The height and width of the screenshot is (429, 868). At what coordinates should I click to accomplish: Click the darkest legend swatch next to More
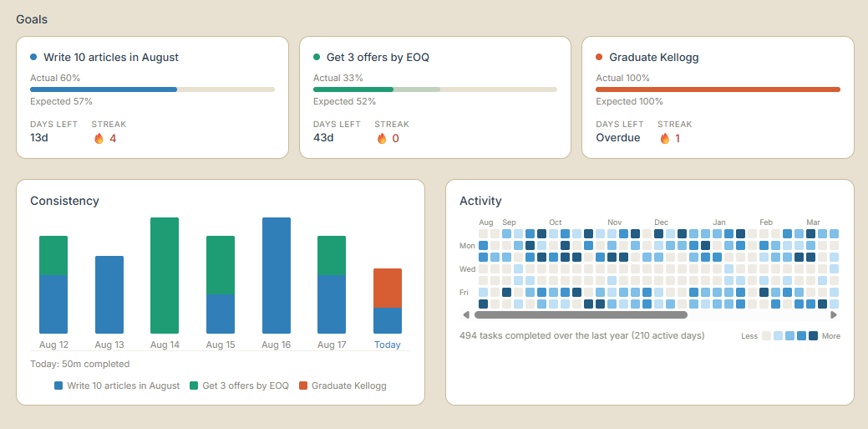[x=813, y=335]
